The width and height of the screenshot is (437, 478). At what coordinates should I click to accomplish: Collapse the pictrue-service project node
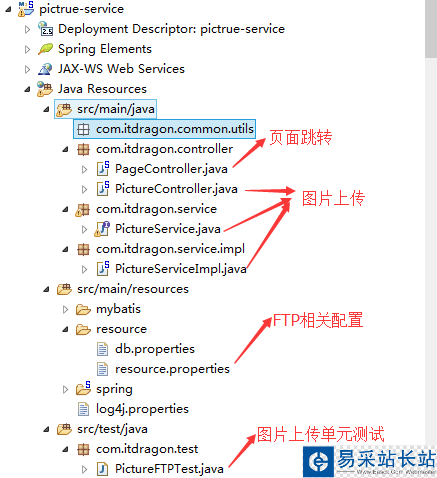pyautogui.click(x=9, y=9)
